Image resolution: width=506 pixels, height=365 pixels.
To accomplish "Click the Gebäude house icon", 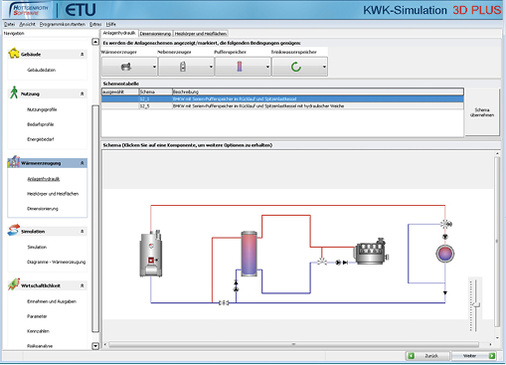I will pyautogui.click(x=14, y=53).
